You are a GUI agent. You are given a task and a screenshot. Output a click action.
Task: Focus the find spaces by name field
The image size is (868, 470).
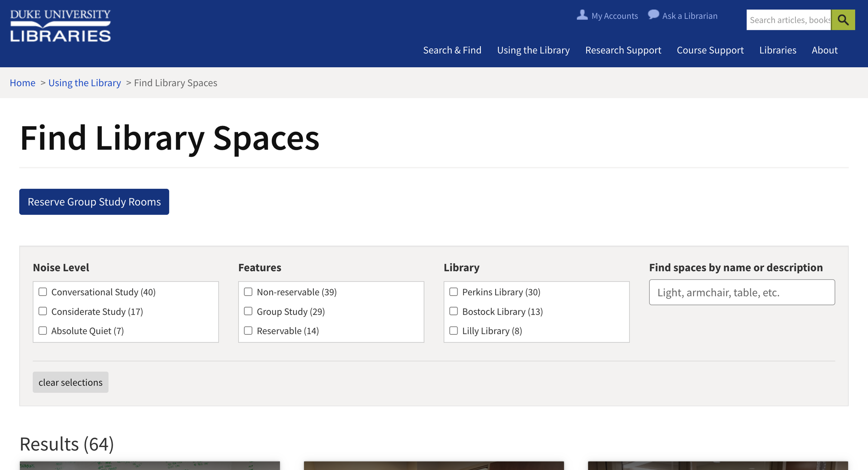click(x=742, y=292)
